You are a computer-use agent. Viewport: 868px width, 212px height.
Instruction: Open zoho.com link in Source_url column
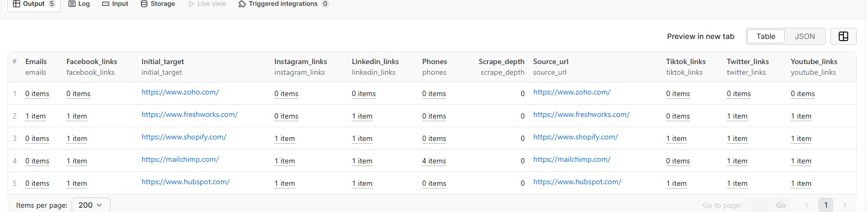(x=572, y=92)
